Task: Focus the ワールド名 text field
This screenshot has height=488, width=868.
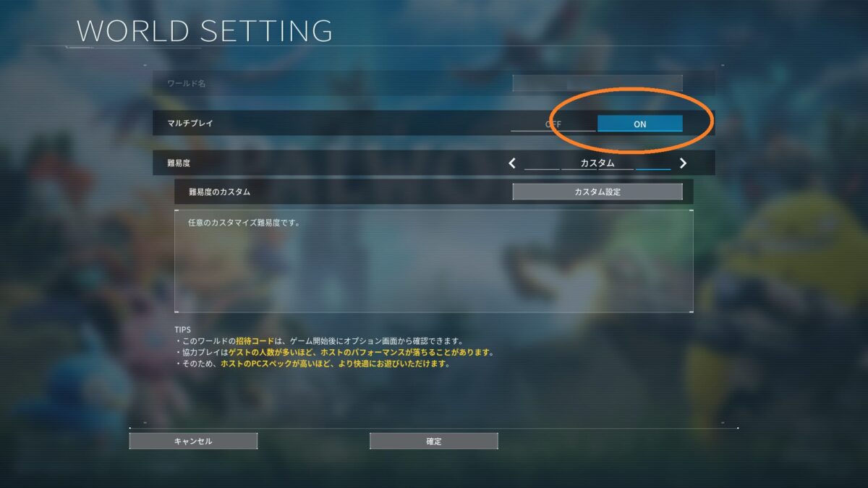Action: [597, 83]
